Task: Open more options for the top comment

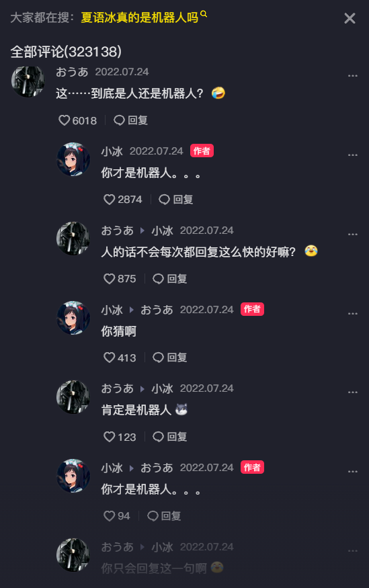Action: tap(352, 76)
